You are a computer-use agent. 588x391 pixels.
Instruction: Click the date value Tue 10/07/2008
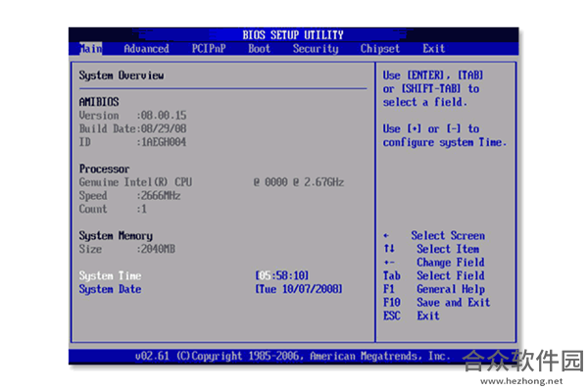pos(299,289)
